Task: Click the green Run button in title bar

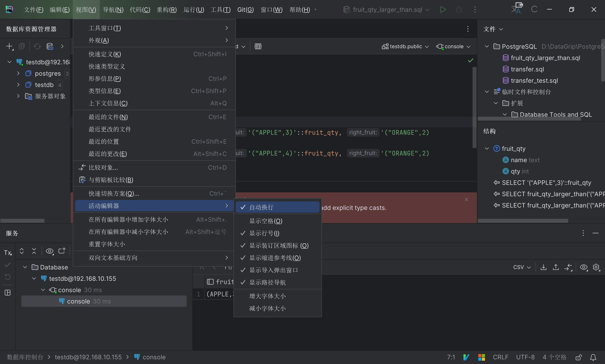Action: (443, 9)
